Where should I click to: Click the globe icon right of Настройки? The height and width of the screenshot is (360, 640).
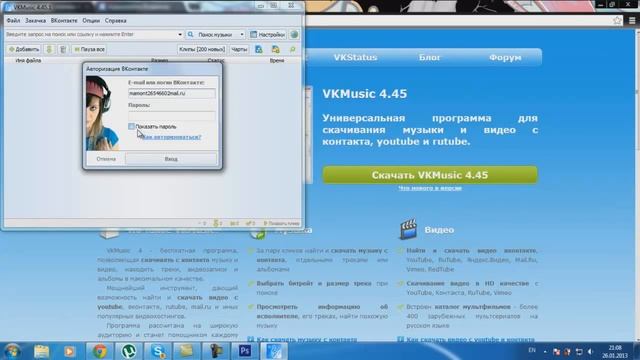(294, 35)
